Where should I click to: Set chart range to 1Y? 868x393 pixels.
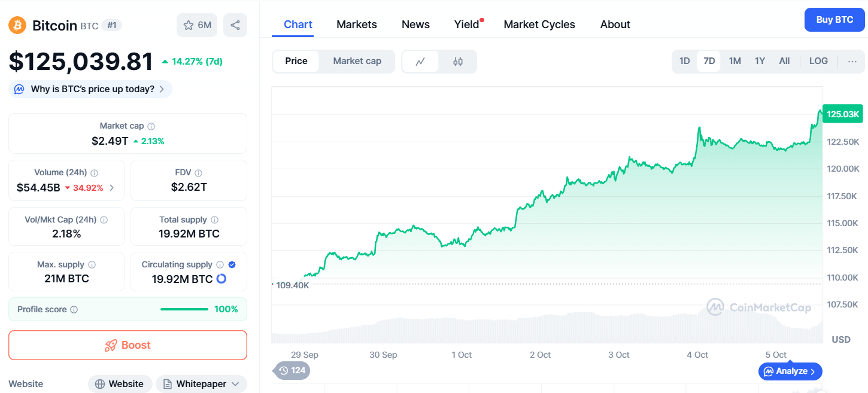point(760,61)
